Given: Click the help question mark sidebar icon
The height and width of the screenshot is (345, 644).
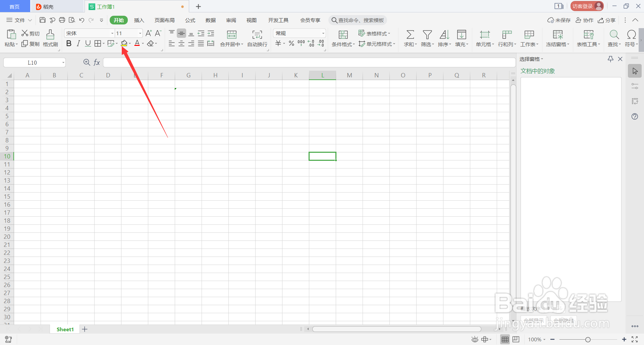Looking at the screenshot, I should pyautogui.click(x=635, y=117).
